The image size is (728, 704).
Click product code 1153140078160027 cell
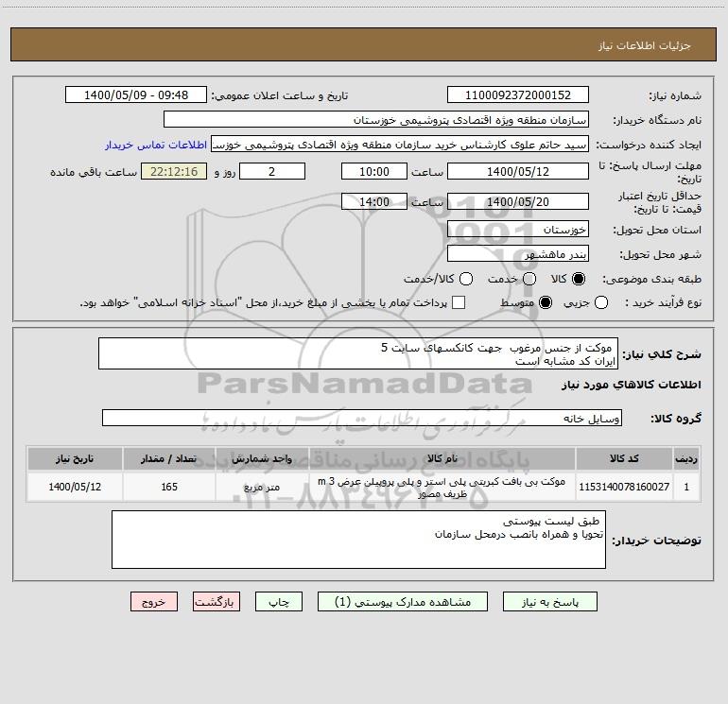(x=624, y=487)
